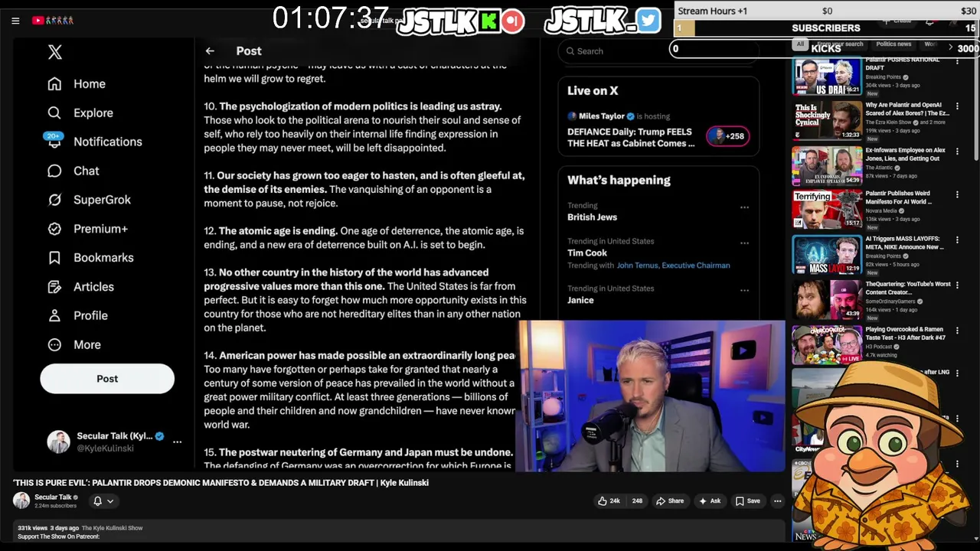
Task: Open options for Playing Overcooked video
Action: click(957, 330)
